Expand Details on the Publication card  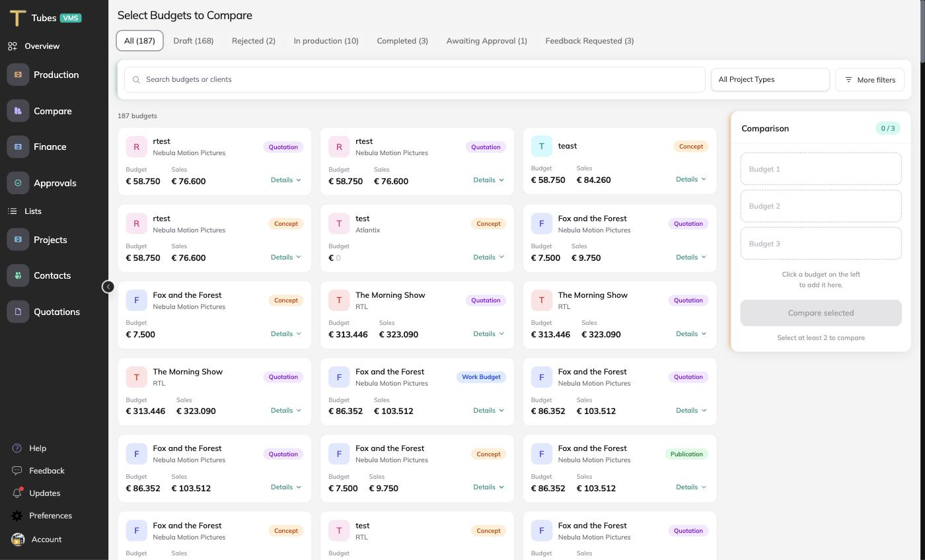(x=691, y=487)
